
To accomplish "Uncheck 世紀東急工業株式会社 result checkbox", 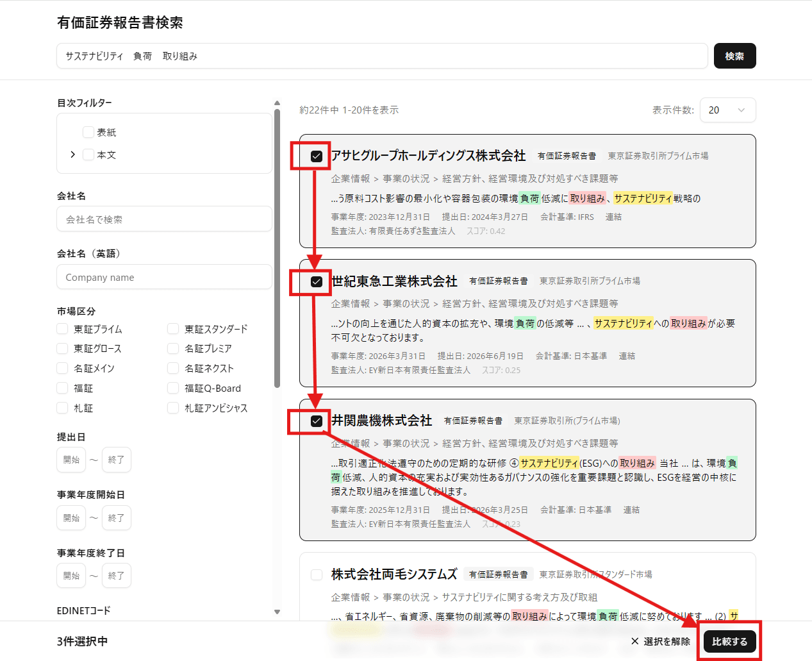I will click(317, 282).
